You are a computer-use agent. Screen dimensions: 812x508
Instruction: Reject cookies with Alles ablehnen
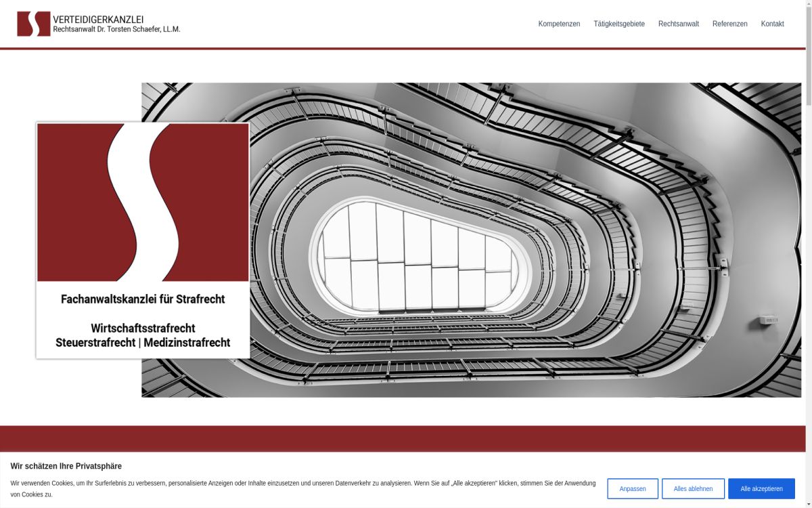point(693,488)
